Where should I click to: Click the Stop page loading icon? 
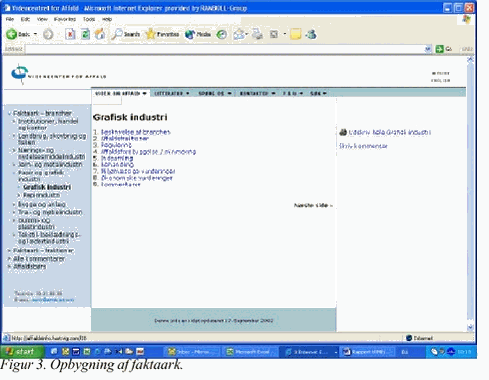click(x=70, y=34)
